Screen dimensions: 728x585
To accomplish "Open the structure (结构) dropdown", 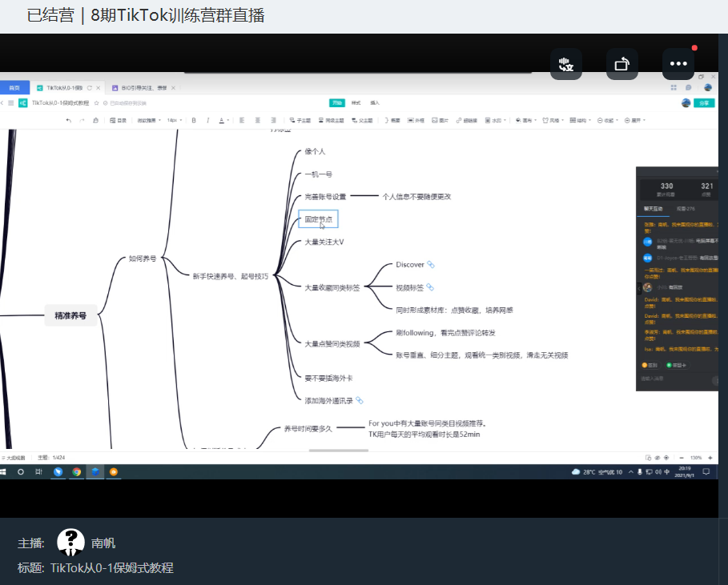I will tap(581, 120).
